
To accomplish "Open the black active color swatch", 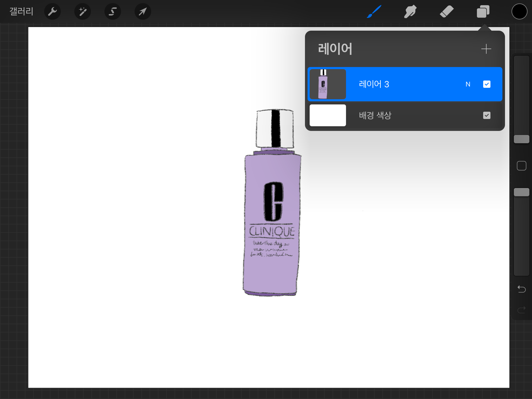I will (519, 11).
